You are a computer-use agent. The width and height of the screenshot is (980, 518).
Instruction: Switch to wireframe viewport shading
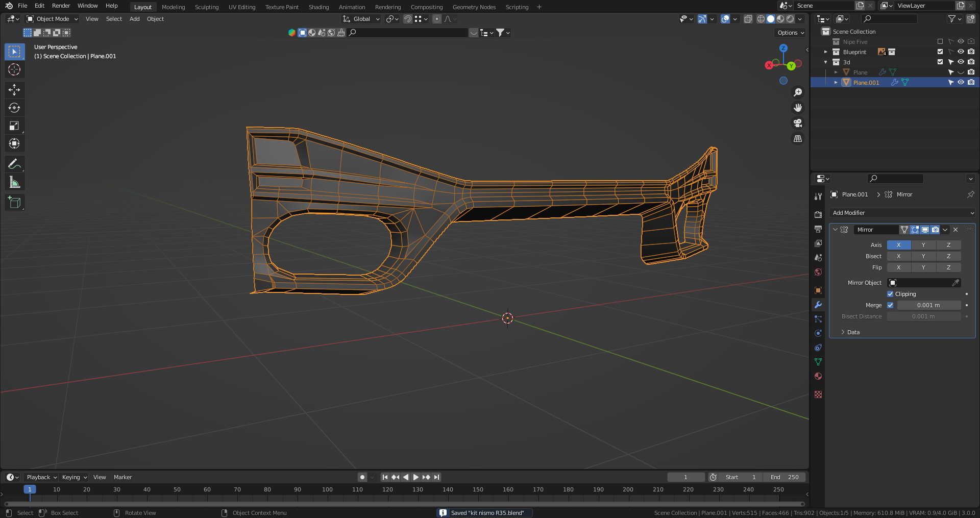point(761,19)
